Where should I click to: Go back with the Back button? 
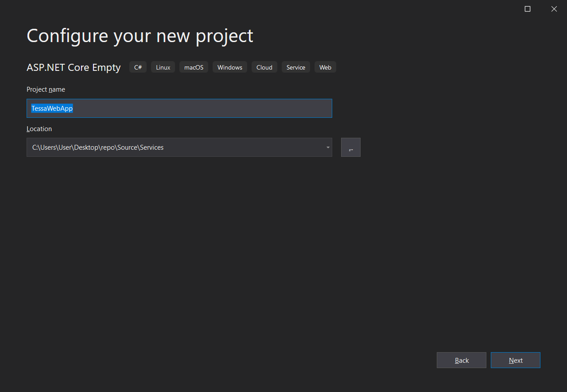461,360
